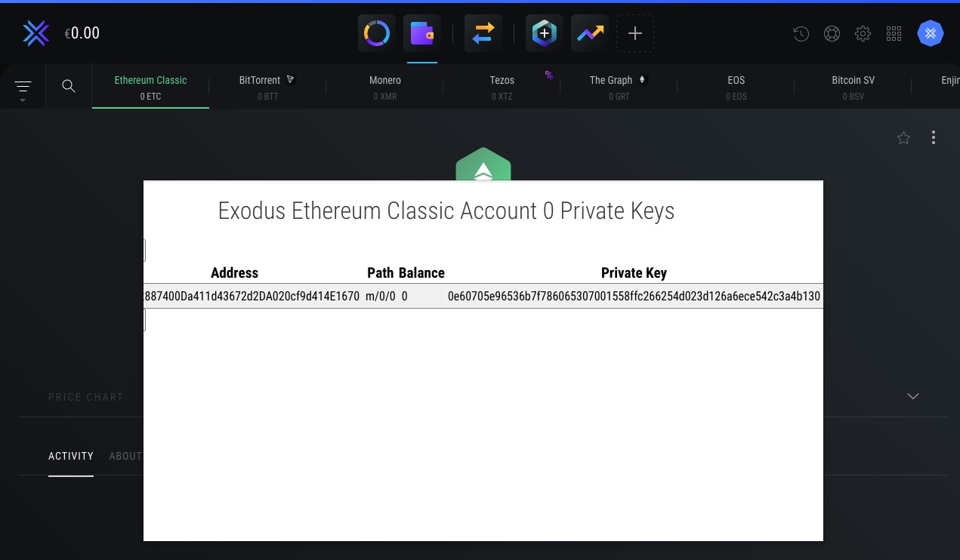Open transaction history clock icon

pyautogui.click(x=801, y=33)
